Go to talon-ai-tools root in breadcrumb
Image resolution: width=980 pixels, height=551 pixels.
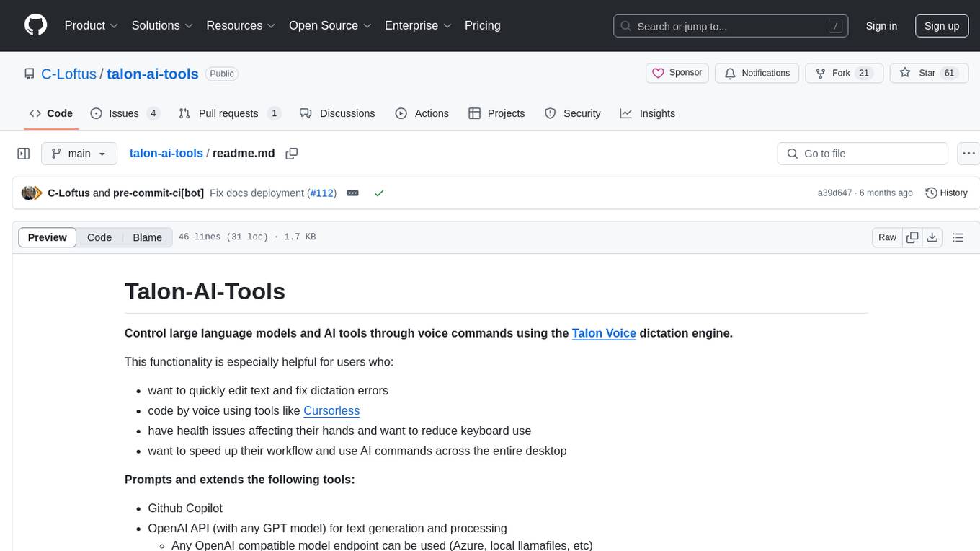click(x=166, y=153)
